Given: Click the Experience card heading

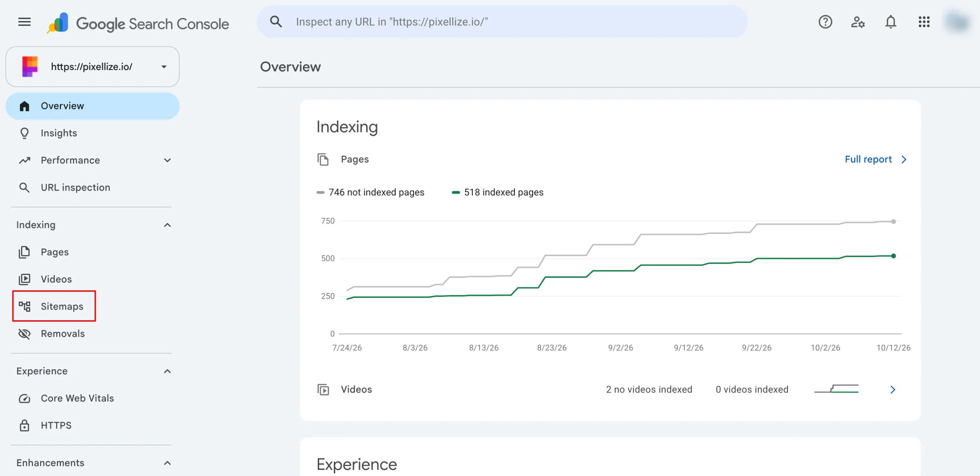Looking at the screenshot, I should [x=357, y=465].
